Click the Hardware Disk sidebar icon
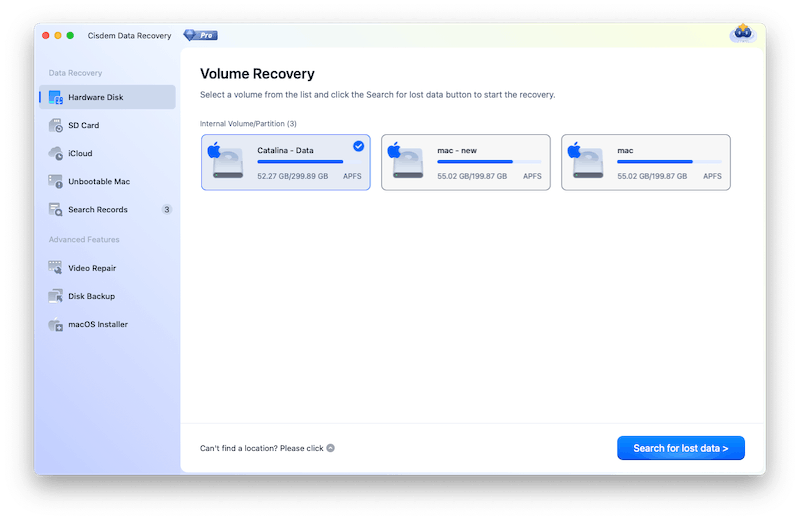This screenshot has width=800, height=520. pos(56,97)
